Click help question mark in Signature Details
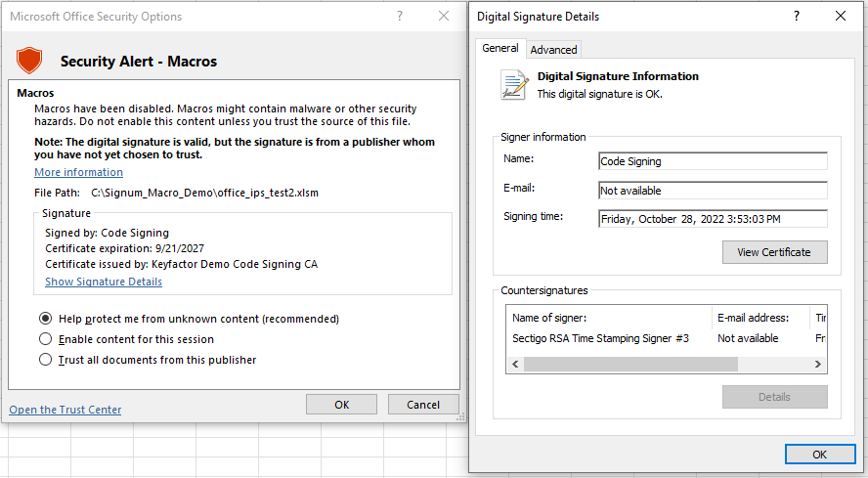868x478 pixels. (x=797, y=16)
